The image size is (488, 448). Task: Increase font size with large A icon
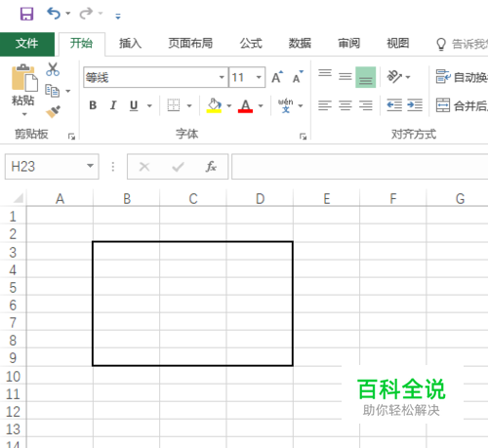pyautogui.click(x=277, y=77)
